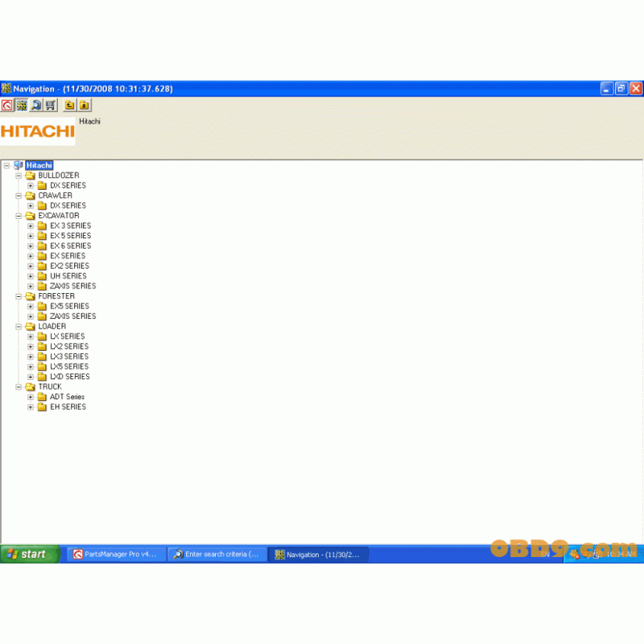Select the LX SERIES label
This screenshot has height=644, width=644.
pos(68,336)
